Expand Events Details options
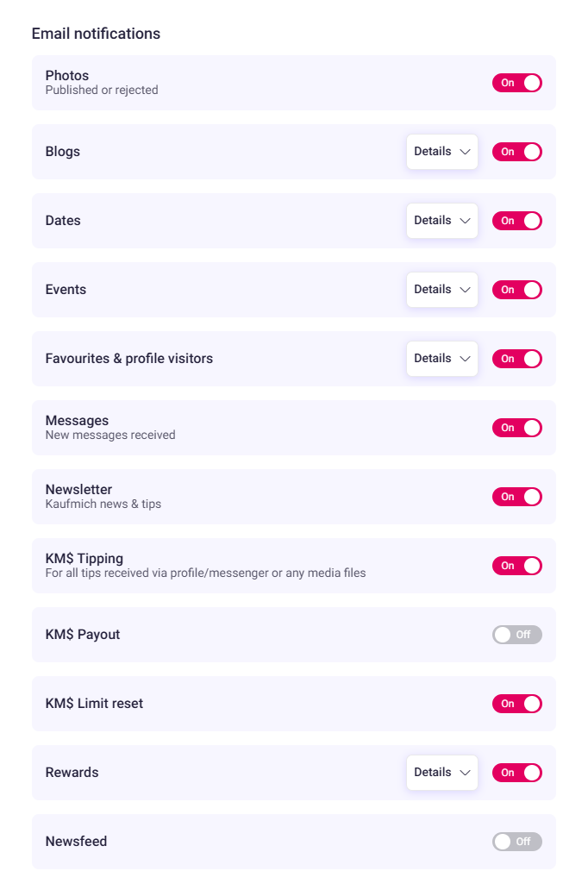Screen dimensions: 588x896 click(x=441, y=290)
